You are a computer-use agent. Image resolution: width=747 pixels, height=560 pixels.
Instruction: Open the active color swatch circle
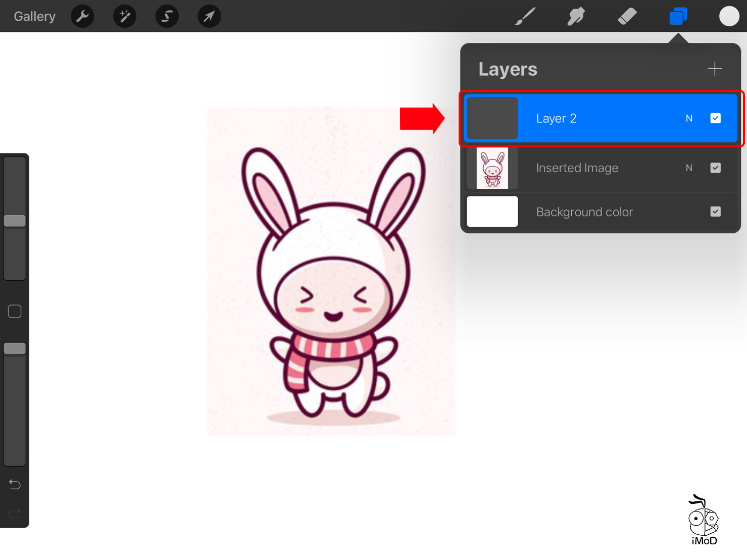(729, 16)
